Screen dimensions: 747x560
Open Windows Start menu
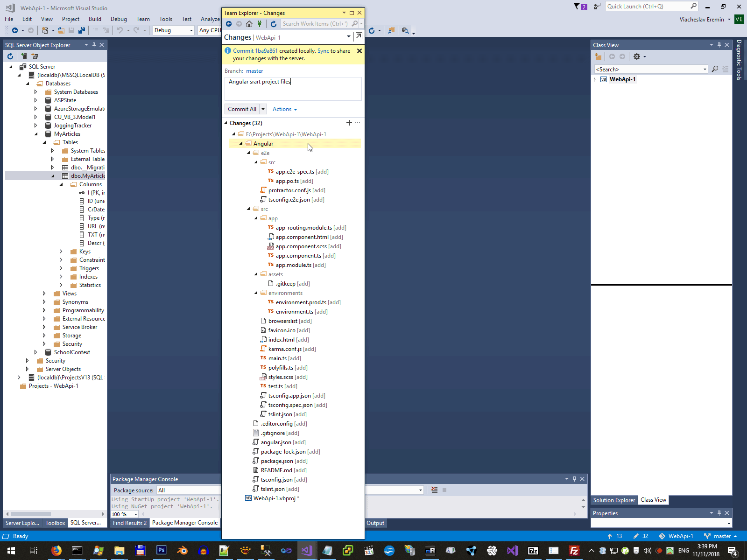(x=11, y=551)
